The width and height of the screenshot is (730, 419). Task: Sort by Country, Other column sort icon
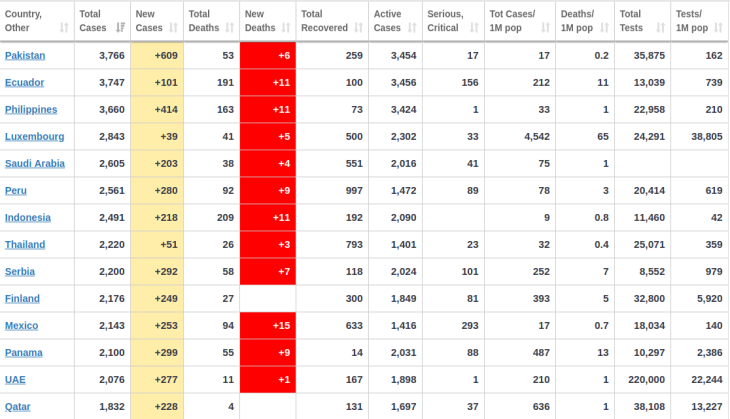click(x=64, y=28)
